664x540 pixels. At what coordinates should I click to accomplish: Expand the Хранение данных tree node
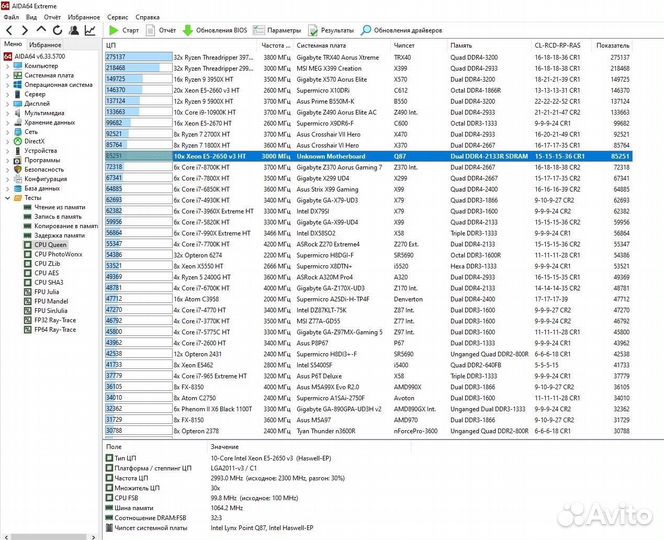[x=7, y=122]
